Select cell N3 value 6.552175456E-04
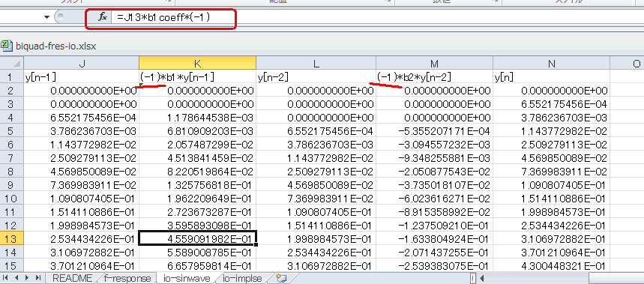The image size is (644, 284). point(551,104)
